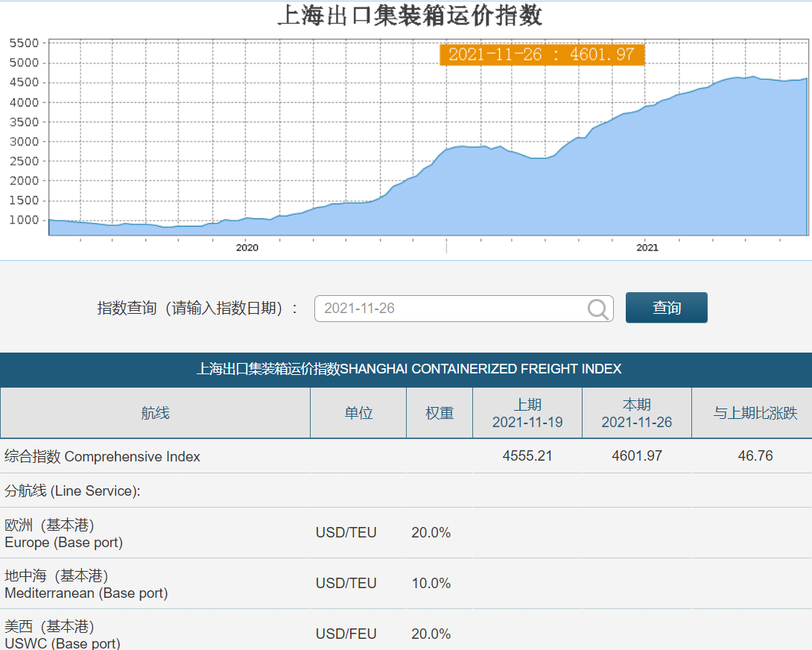Click the 航线 column header
The height and width of the screenshot is (650, 812).
pyautogui.click(x=155, y=413)
